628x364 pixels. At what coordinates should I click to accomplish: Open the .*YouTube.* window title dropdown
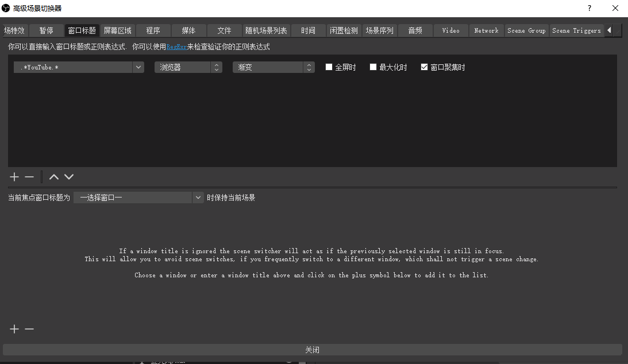pyautogui.click(x=138, y=67)
